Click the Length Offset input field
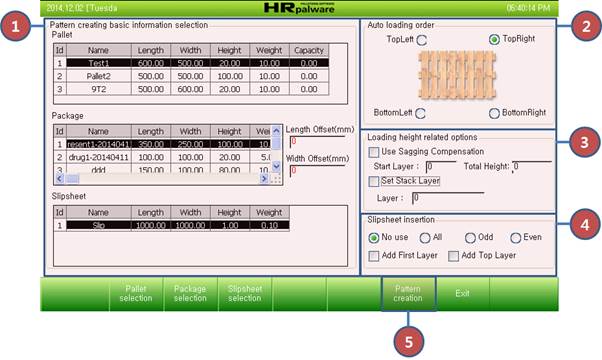The image size is (602, 360). tap(318, 141)
